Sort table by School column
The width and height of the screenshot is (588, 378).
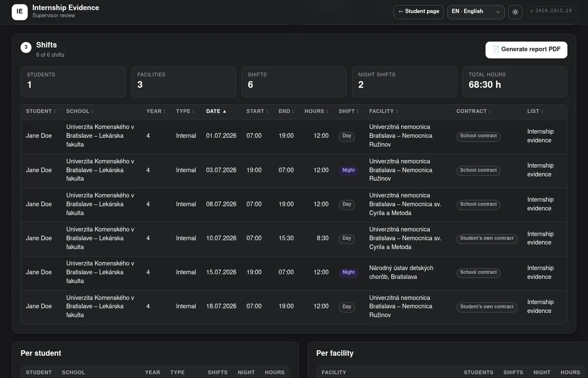click(x=80, y=111)
